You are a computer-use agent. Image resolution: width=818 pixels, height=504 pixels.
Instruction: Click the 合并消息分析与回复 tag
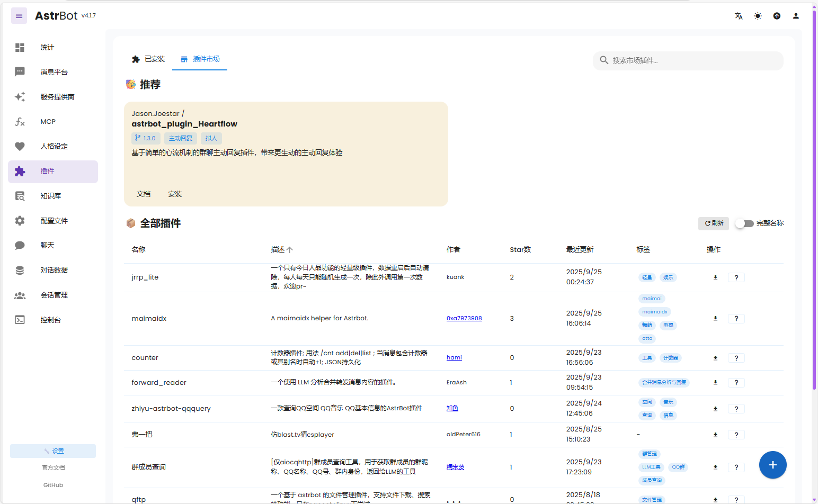(664, 382)
